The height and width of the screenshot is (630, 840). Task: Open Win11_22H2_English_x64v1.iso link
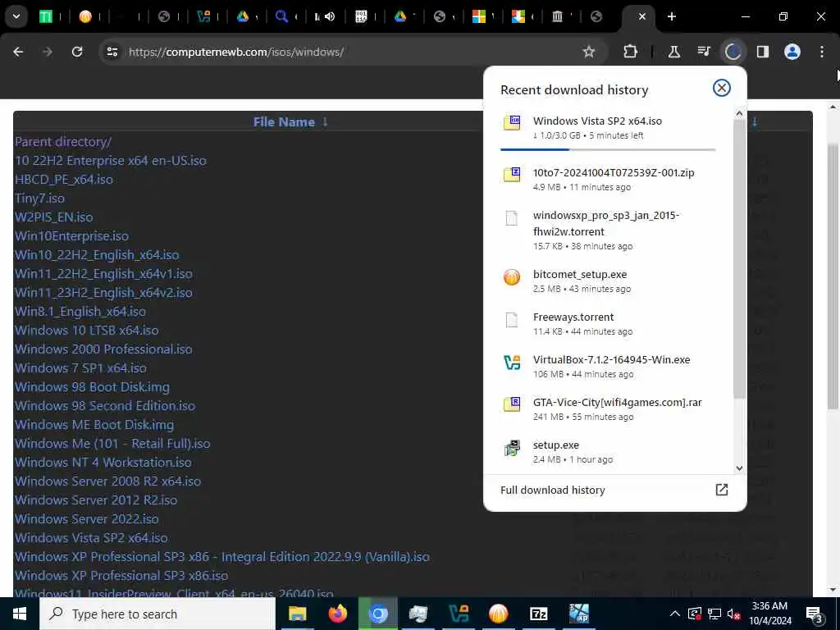tap(103, 273)
